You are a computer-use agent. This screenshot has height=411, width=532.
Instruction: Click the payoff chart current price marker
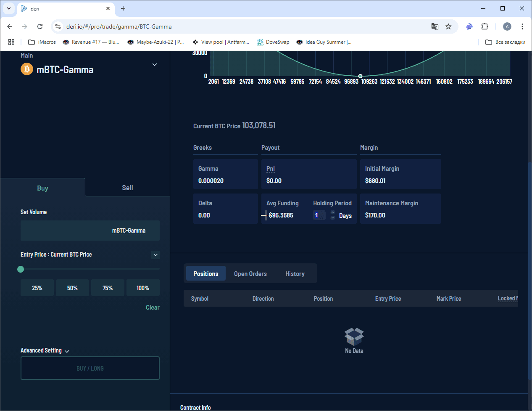[360, 76]
